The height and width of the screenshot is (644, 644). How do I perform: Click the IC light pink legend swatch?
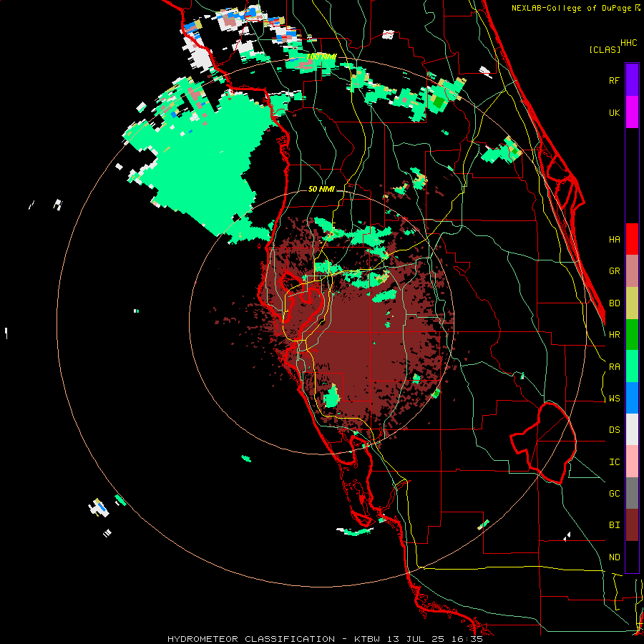pyautogui.click(x=632, y=462)
